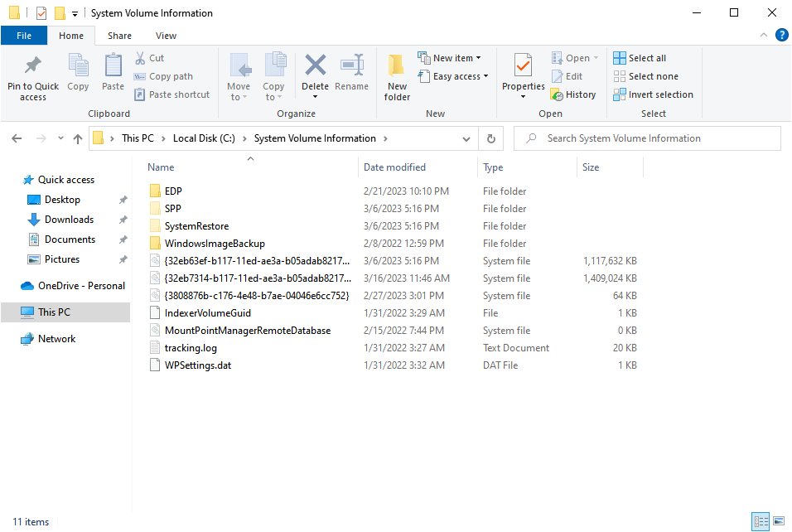Viewport: 792px width, 532px height.
Task: Click Copy path in Clipboard group
Action: pos(164,76)
